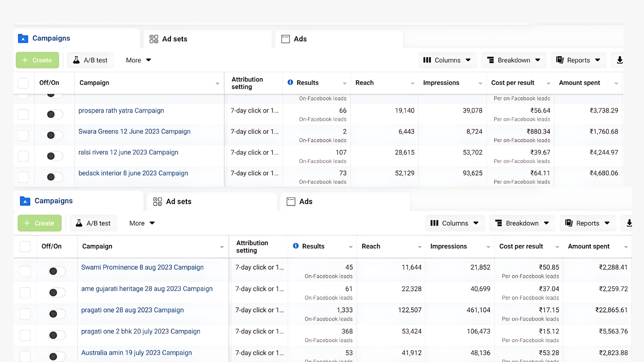Click the A/B test flask icon in top toolbar
Screen dimensions: 644x362
point(76,60)
